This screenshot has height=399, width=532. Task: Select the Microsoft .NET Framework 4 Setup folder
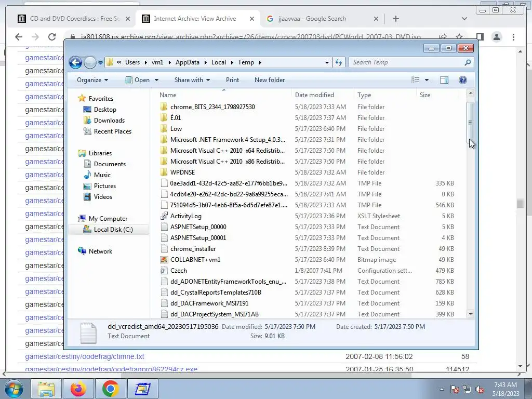click(228, 140)
